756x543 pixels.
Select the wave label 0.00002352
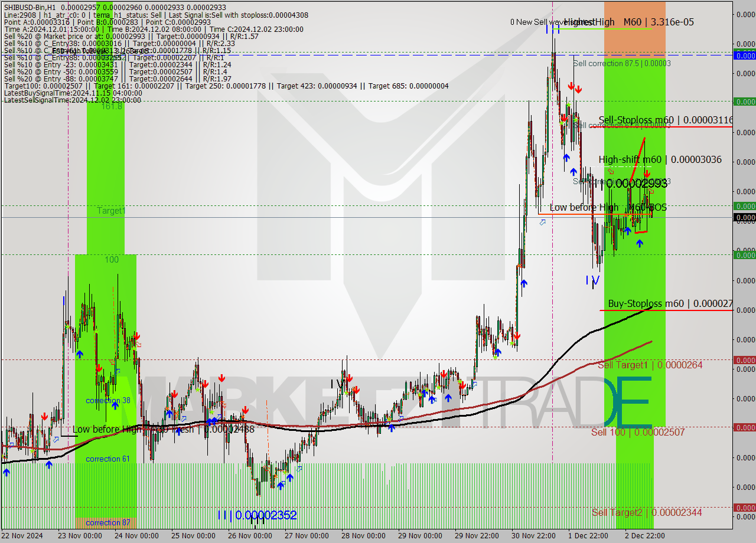(x=257, y=515)
